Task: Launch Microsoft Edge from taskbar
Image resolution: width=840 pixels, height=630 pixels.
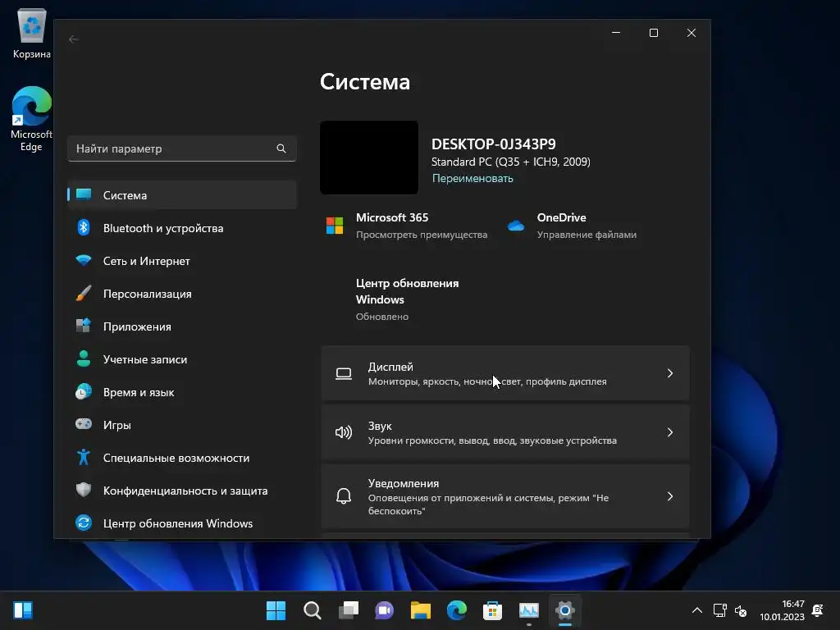Action: coord(457,610)
